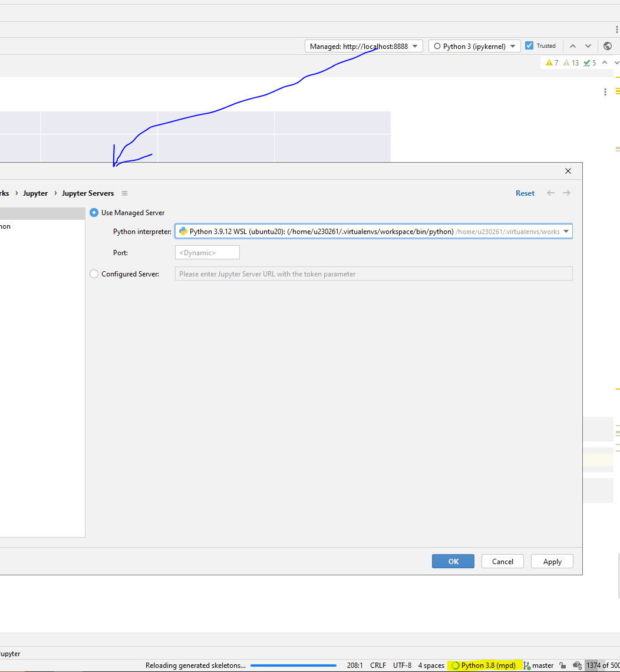Cancel the settings dialog
Image resolution: width=620 pixels, height=672 pixels.
tap(503, 561)
